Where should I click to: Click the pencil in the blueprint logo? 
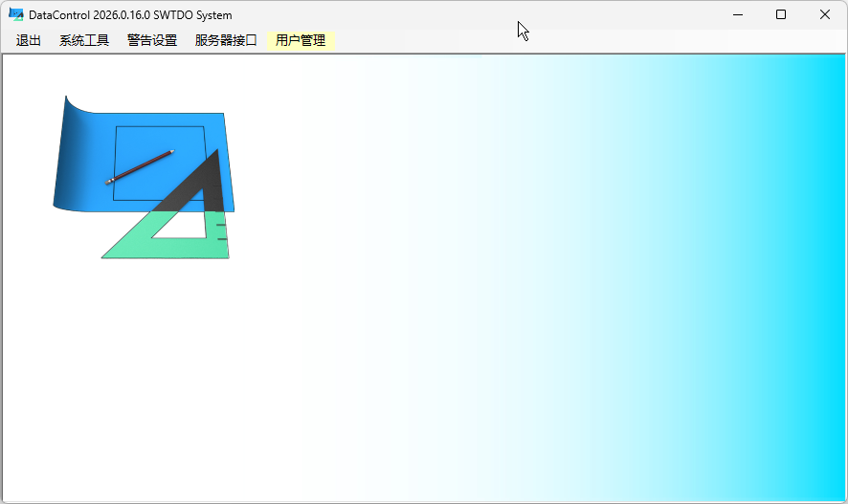pyautogui.click(x=140, y=166)
